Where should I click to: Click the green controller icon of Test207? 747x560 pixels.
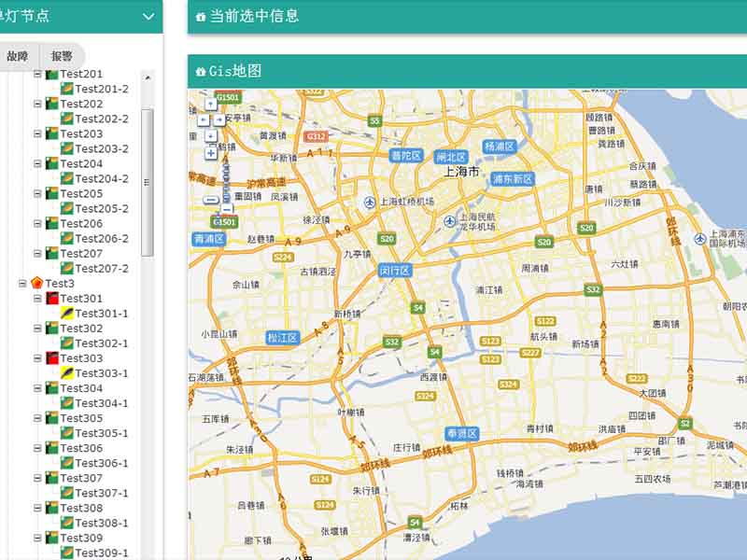tap(52, 253)
